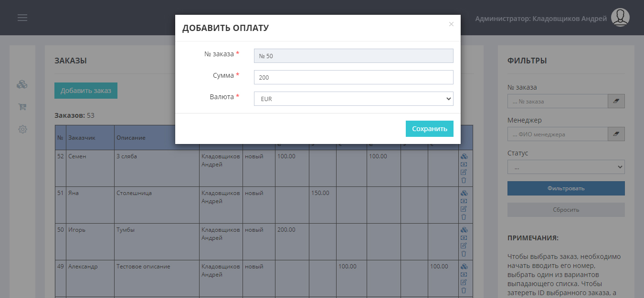This screenshot has width=644, height=298.
Task: Open the cubes warehouse icon in sidebar
Action: tap(22, 84)
